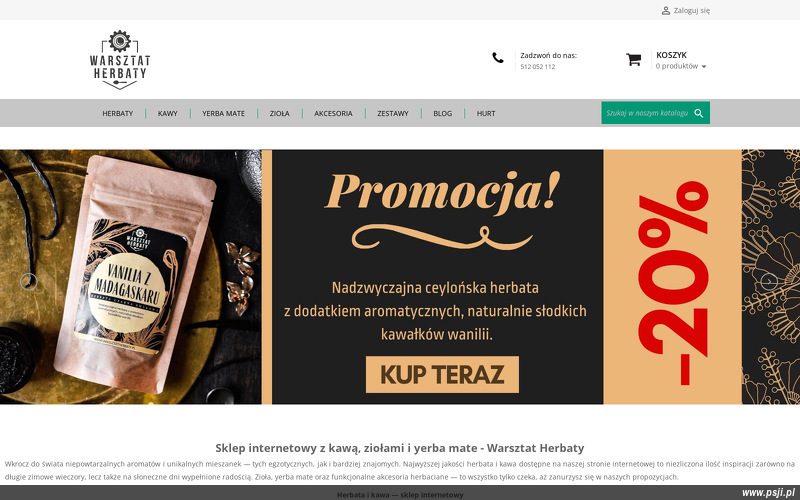The image size is (800, 500).
Task: Click the Zaloguj się login link
Action: pos(691,10)
